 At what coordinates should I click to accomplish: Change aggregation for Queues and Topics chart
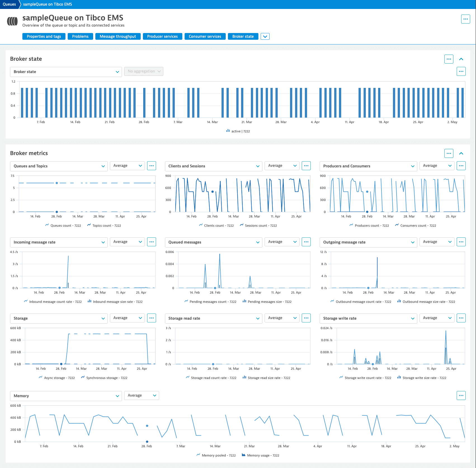(127, 166)
